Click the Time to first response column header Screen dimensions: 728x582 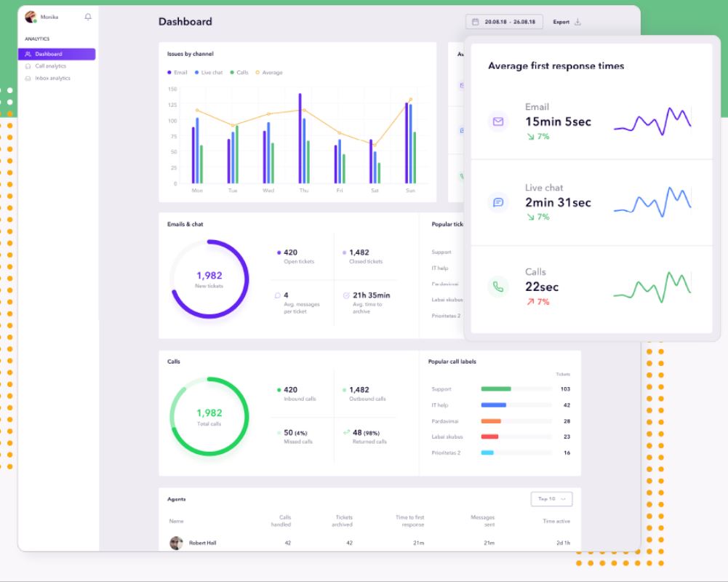(410, 521)
